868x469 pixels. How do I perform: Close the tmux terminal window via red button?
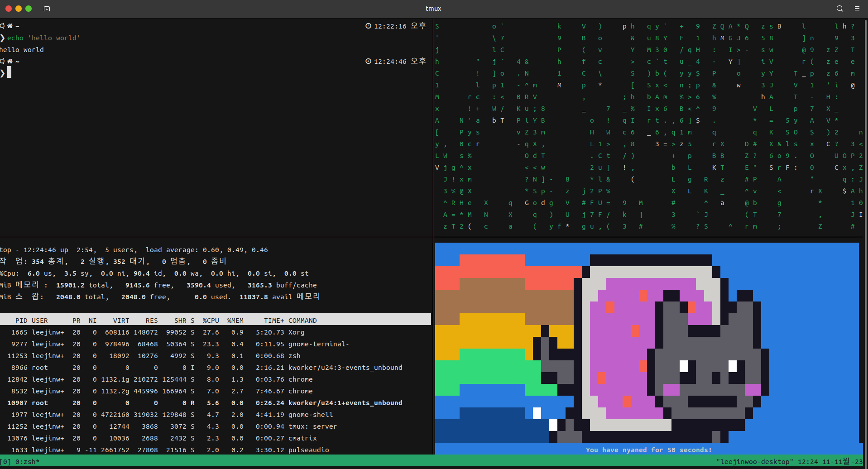(x=8, y=9)
